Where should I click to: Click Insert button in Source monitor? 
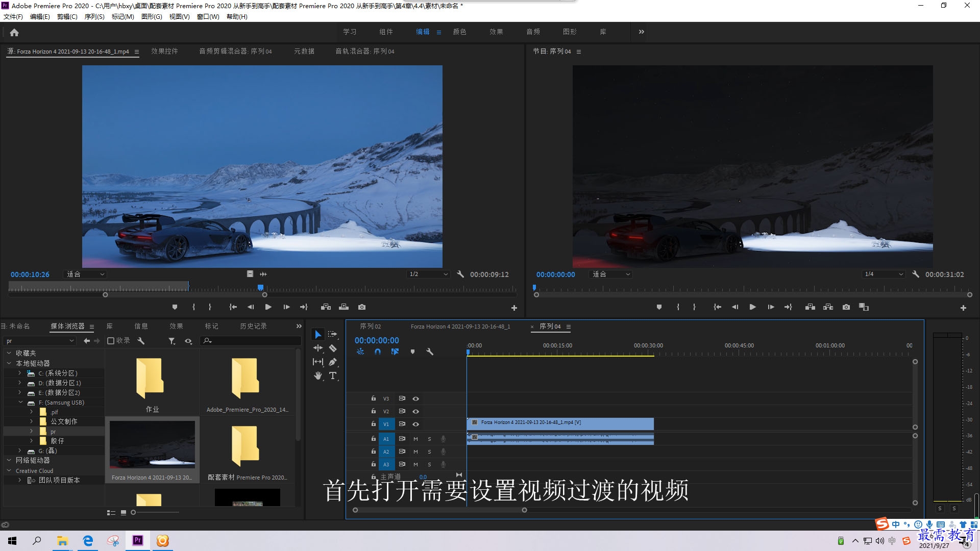coord(326,307)
